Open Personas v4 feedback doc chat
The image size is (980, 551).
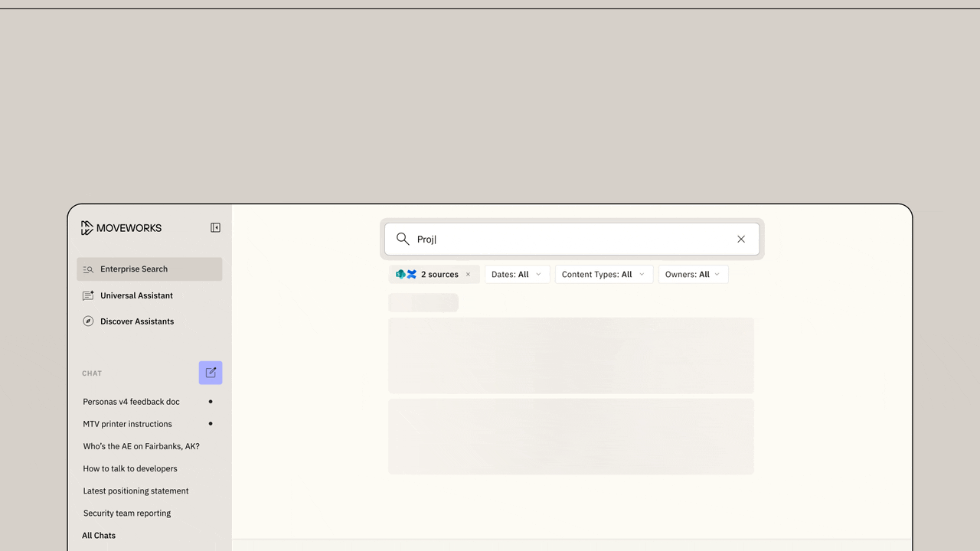click(131, 402)
